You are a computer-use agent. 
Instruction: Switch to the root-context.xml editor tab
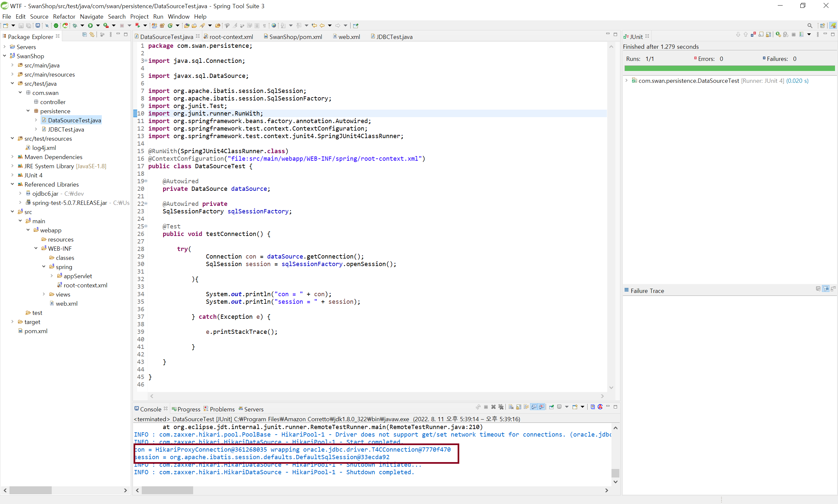click(x=231, y=37)
